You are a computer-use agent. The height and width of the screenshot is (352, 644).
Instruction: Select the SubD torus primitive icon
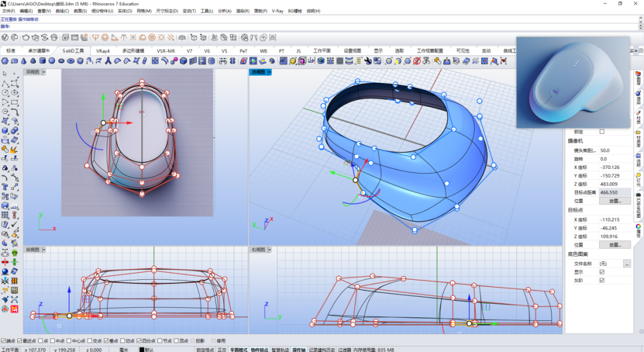70,61
